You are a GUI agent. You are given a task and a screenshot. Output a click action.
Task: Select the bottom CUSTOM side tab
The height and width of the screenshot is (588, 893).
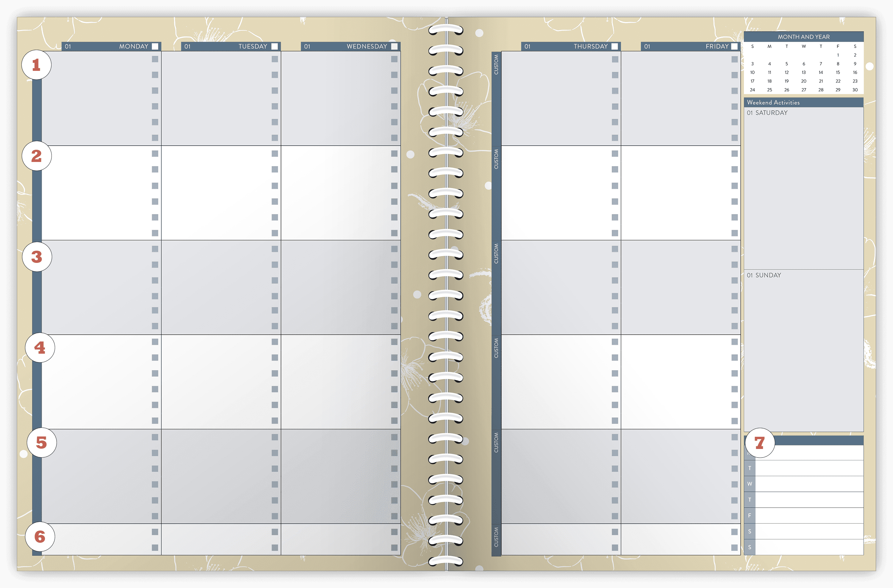pyautogui.click(x=496, y=537)
